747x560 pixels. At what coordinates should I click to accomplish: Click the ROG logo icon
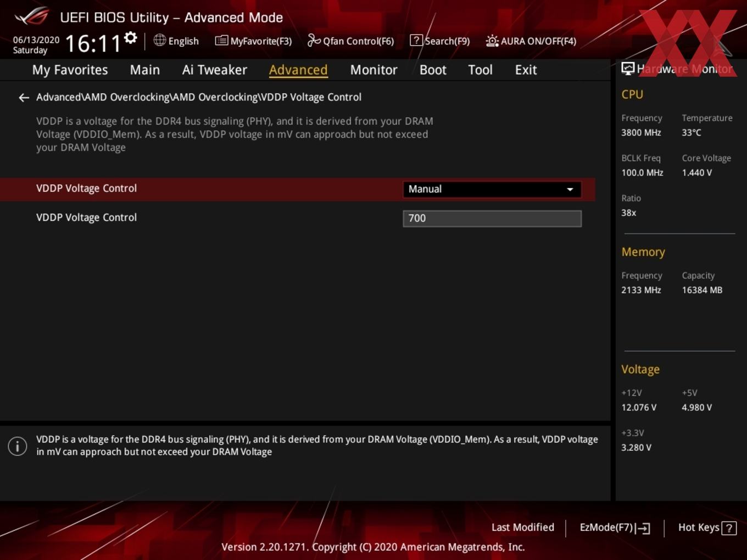[32, 16]
